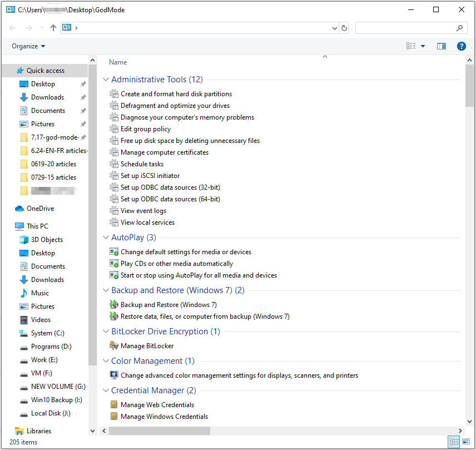Click the Libraries folder icon
476x450 pixels.
19,431
